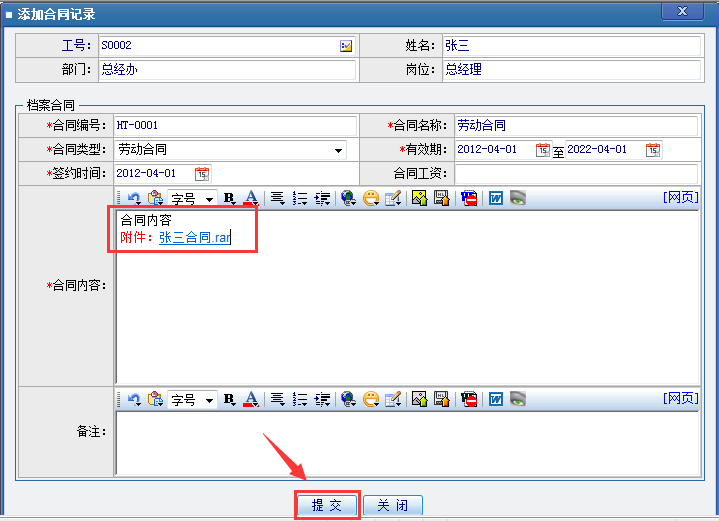Click font color icon in contract content toolbar
This screenshot has height=521, width=719.
pyautogui.click(x=251, y=198)
